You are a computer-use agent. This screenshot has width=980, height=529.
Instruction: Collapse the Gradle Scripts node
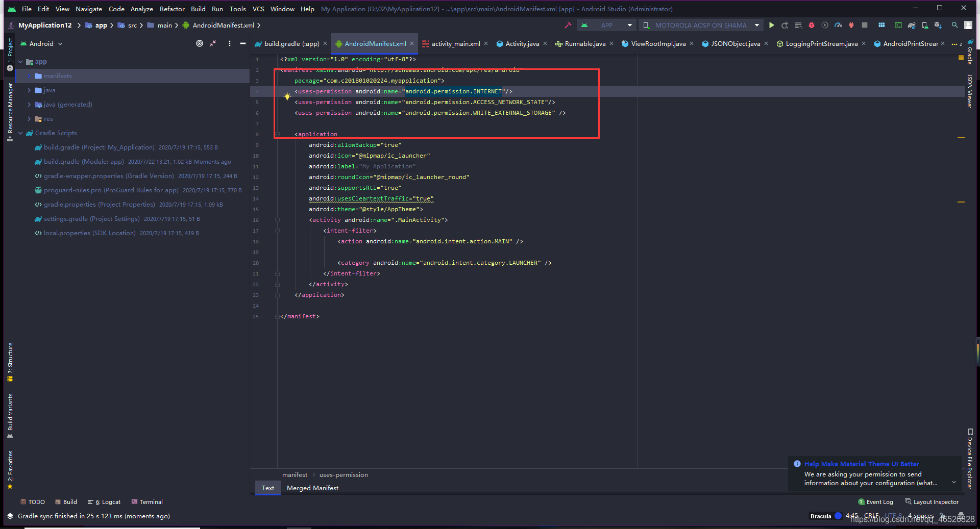(21, 133)
